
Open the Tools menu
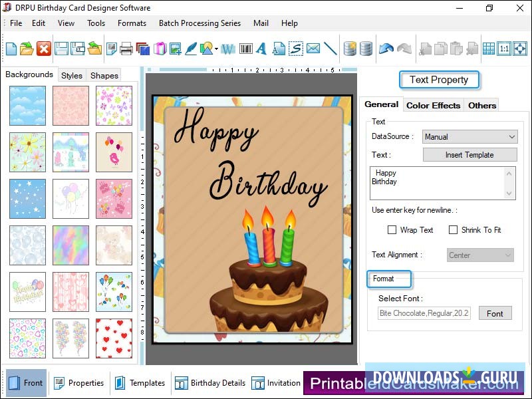click(x=96, y=23)
